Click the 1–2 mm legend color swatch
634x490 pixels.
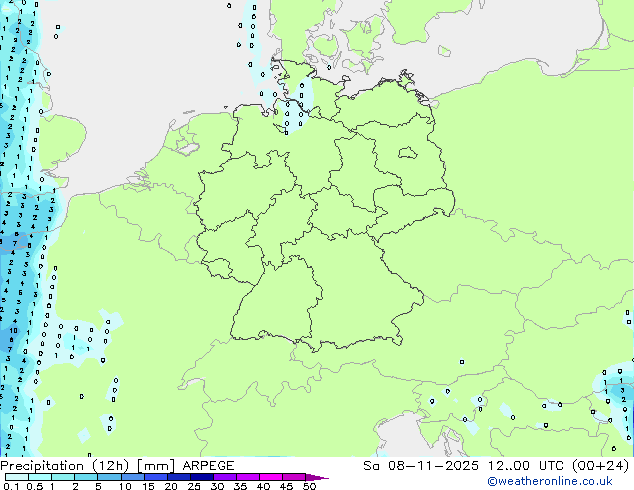[63, 477]
